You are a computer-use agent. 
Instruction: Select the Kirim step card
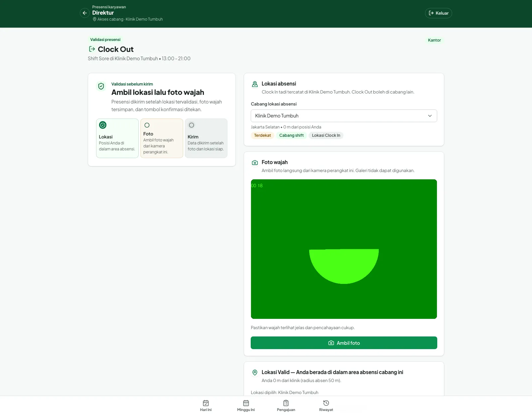[206, 138]
